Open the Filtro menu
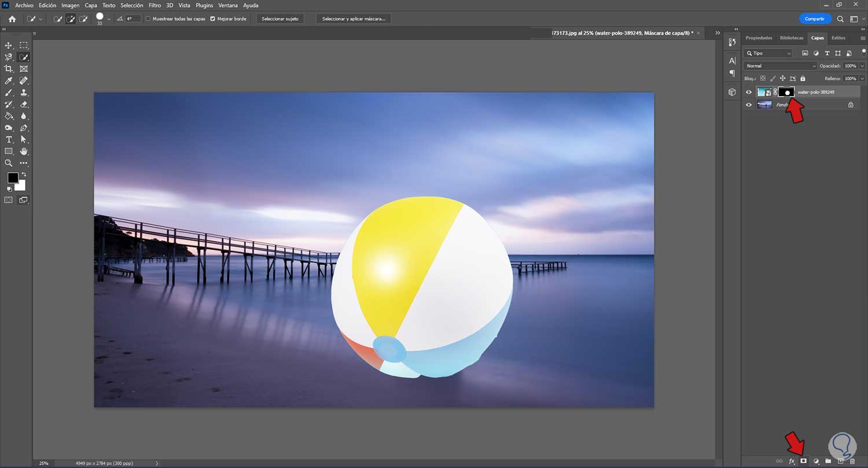The image size is (868, 468). 155,5
